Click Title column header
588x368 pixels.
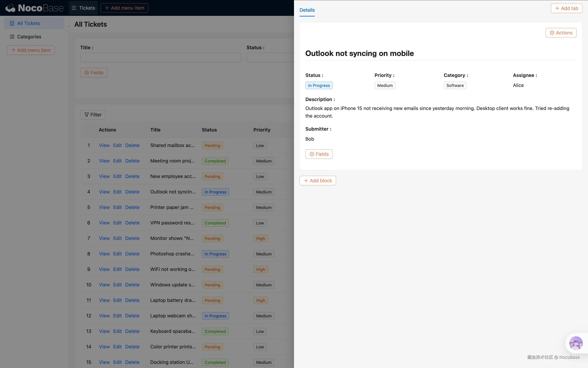coord(155,130)
